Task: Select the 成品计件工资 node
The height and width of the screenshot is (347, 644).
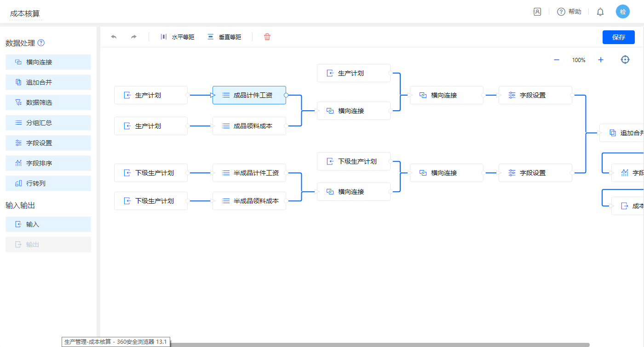Action: (x=249, y=95)
